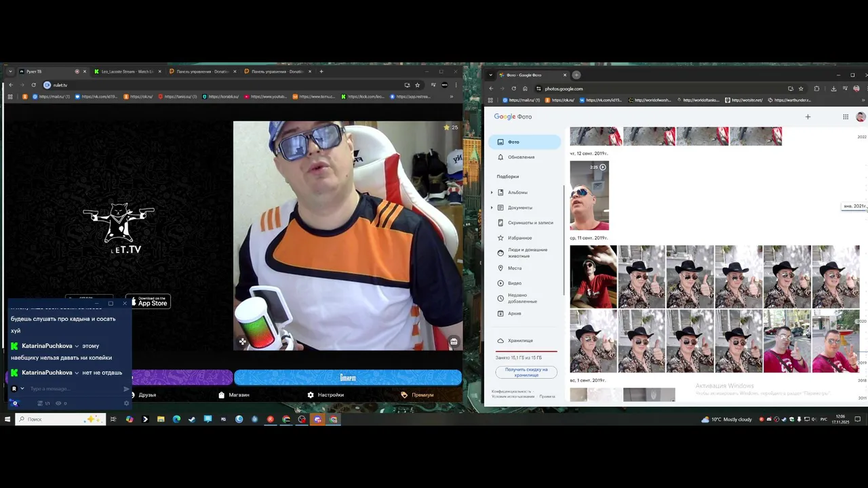Open the Google apps grid
This screenshot has width=868, height=488.
846,117
